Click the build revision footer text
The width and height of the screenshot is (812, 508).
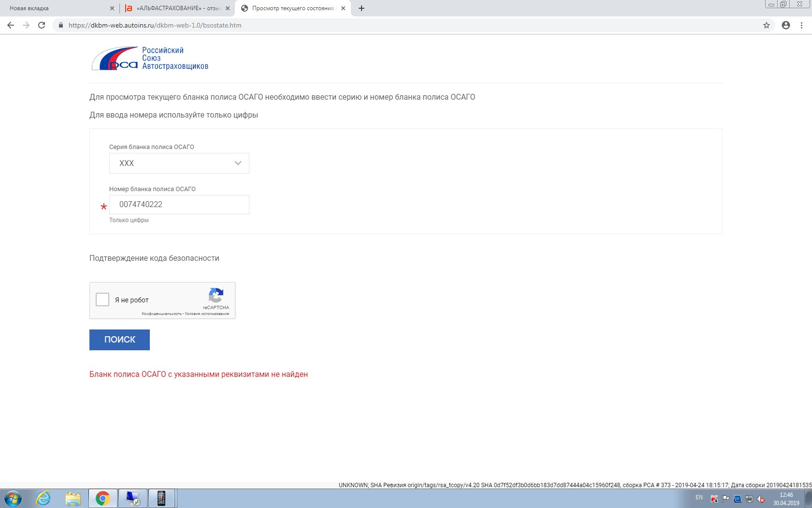coord(575,485)
